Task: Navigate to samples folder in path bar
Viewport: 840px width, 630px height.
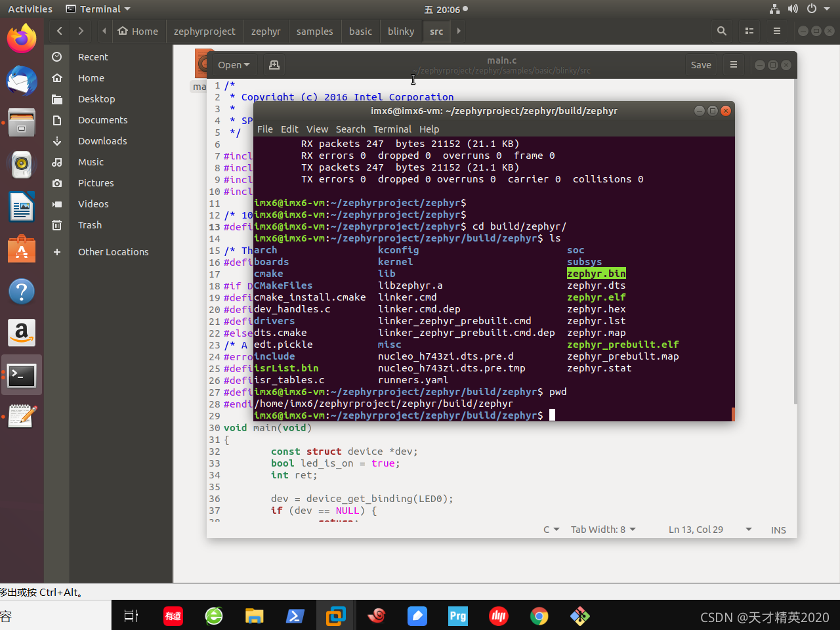Action: point(314,31)
